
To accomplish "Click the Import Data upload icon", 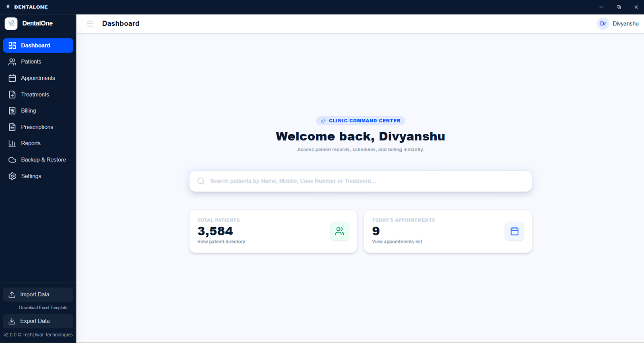I will [x=12, y=295].
